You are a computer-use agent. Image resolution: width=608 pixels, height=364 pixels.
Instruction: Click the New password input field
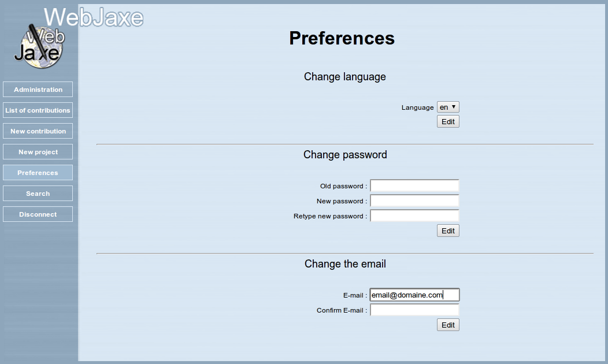coord(414,200)
